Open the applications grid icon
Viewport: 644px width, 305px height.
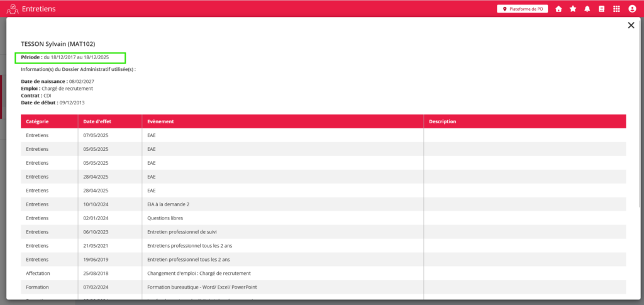click(616, 9)
